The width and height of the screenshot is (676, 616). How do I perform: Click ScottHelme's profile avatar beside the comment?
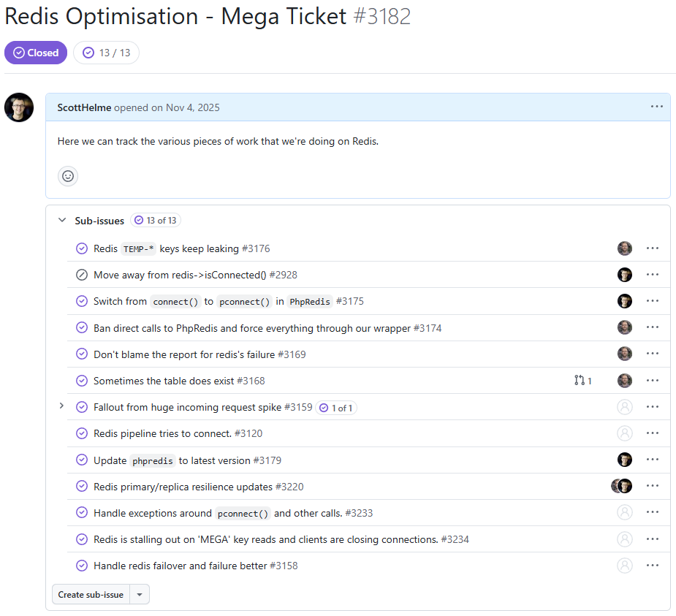coord(19,107)
